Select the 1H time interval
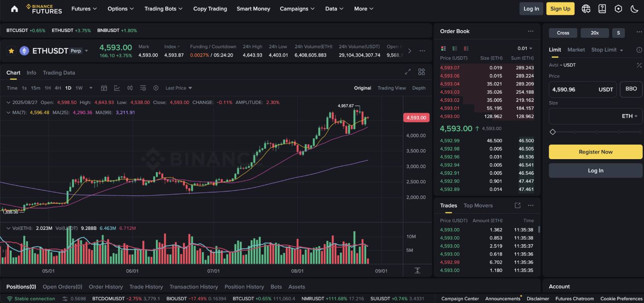This screenshot has width=644, height=303. click(x=47, y=88)
